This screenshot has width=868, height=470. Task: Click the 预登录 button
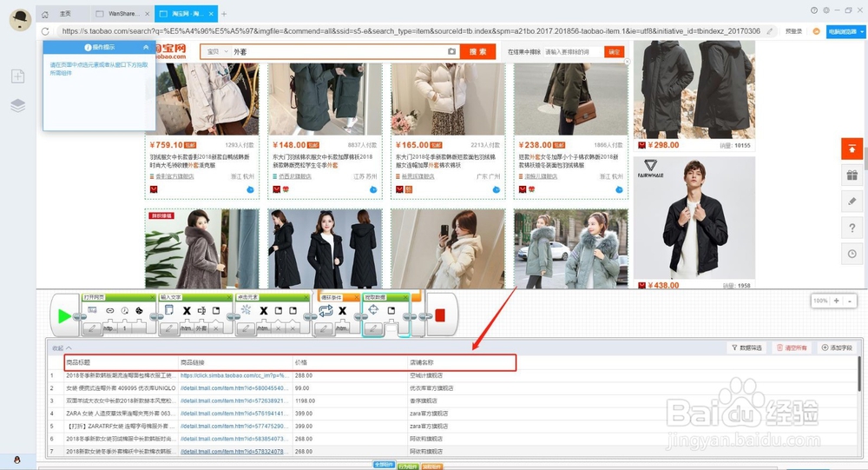tap(793, 31)
